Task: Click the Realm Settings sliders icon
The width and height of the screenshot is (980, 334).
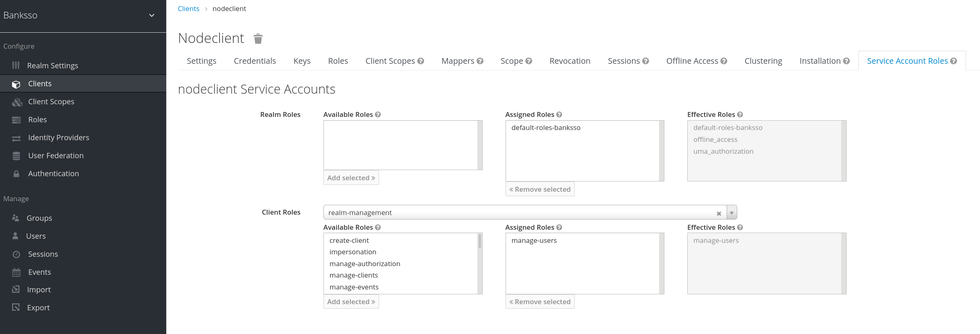Action: coord(16,65)
